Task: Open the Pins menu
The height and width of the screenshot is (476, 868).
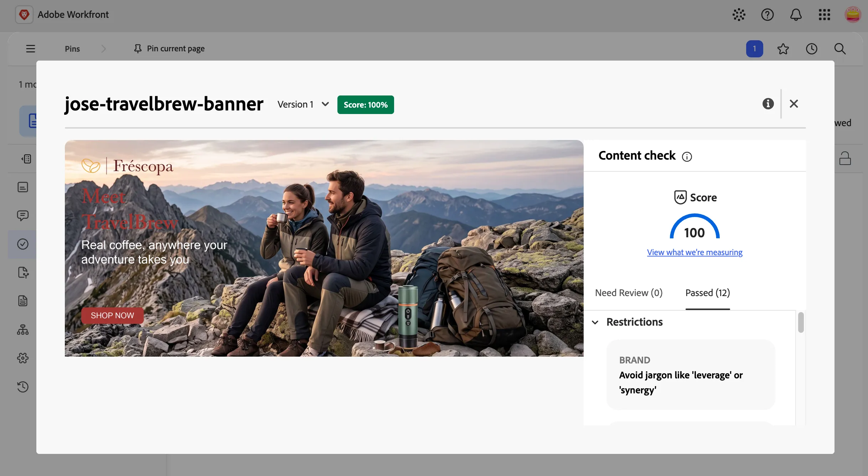Action: (x=72, y=49)
